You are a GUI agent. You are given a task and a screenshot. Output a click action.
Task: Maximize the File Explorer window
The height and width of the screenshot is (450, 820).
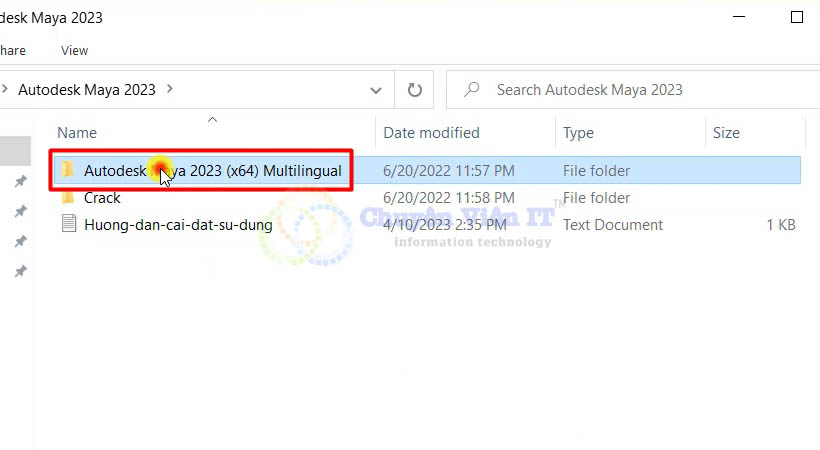(796, 17)
